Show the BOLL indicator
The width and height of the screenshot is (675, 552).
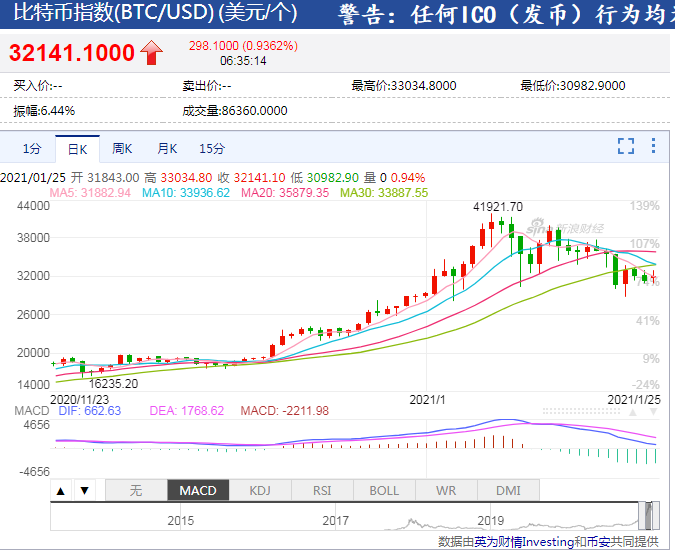click(x=383, y=490)
